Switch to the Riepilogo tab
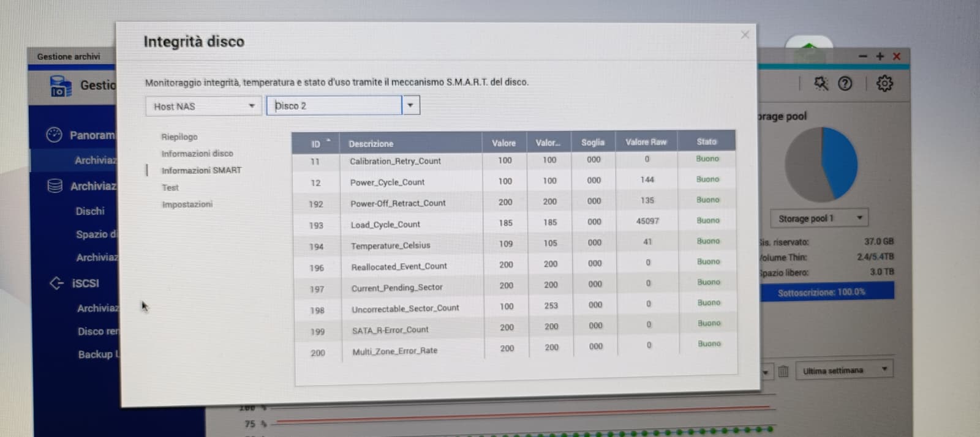Image resolution: width=980 pixels, height=437 pixels. point(179,137)
